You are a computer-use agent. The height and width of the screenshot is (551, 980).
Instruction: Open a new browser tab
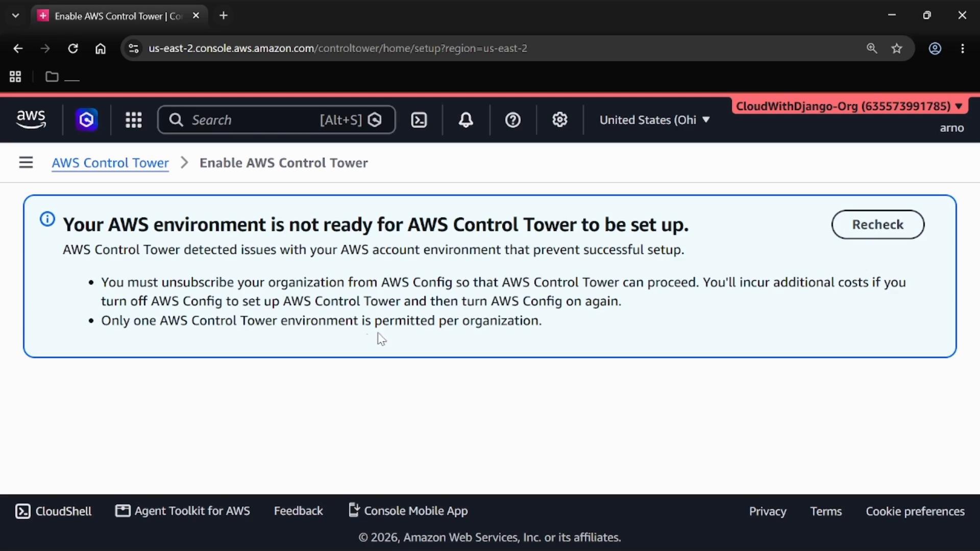(x=224, y=16)
